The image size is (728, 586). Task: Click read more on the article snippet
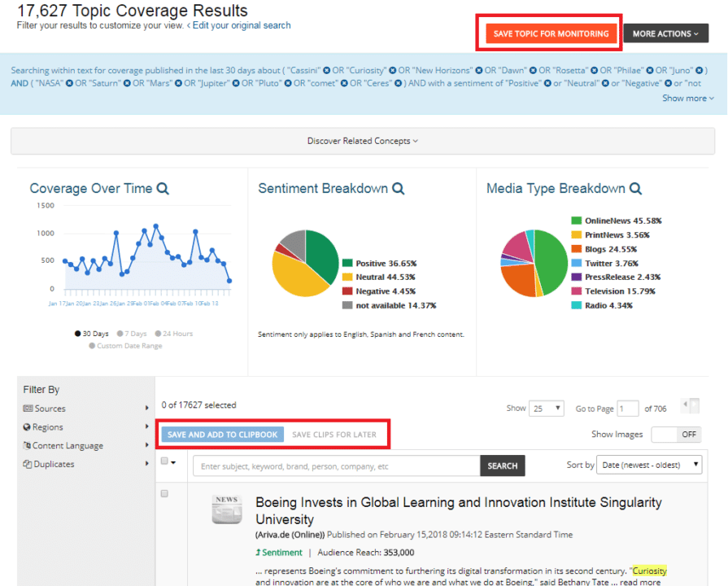(640, 582)
